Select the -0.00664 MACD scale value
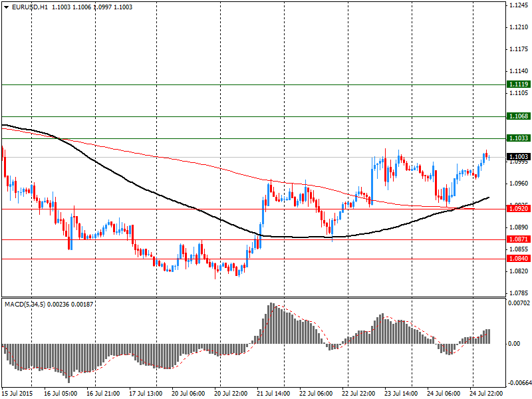This screenshot has height=399, width=532. coord(519,383)
